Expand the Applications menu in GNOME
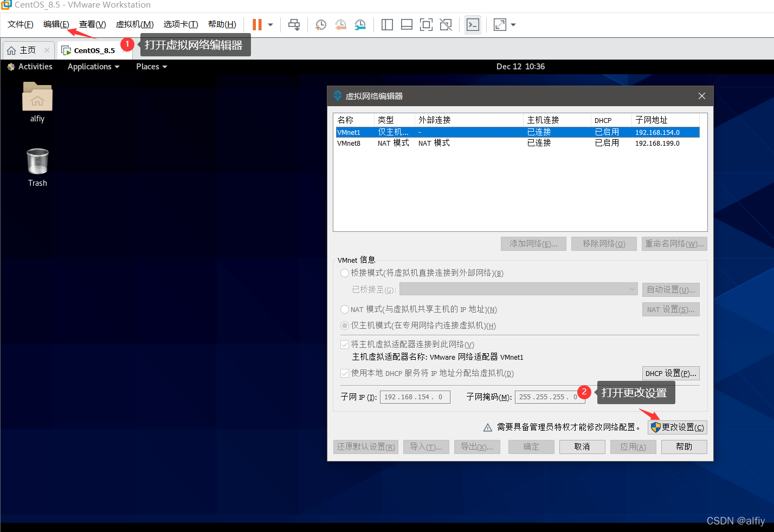This screenshot has width=774, height=532. (93, 67)
